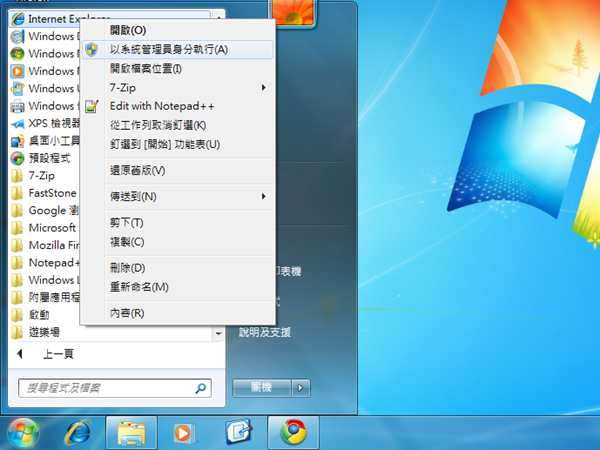The image size is (600, 450).
Task: Choose 從工作列取消釘選(K)
Action: click(x=178, y=125)
